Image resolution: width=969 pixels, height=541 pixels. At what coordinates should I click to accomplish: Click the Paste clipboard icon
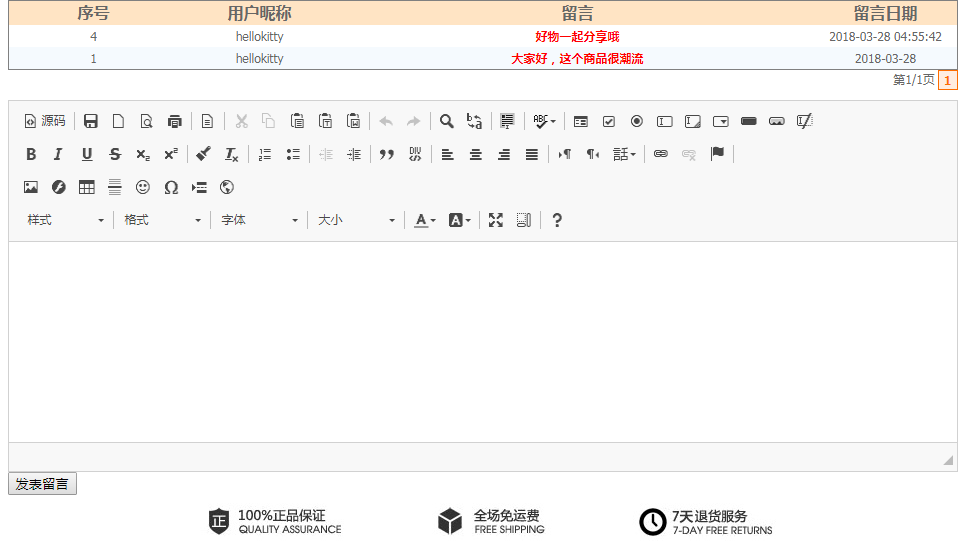coord(297,121)
